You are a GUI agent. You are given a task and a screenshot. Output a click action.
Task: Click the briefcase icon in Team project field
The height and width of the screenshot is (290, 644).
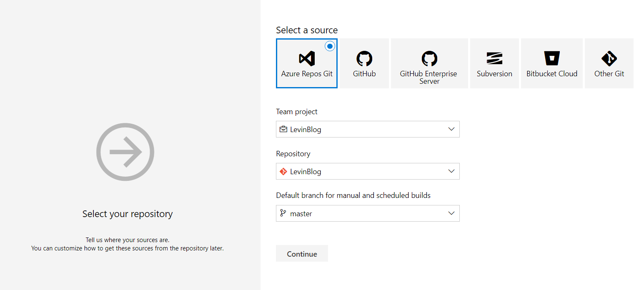click(283, 129)
